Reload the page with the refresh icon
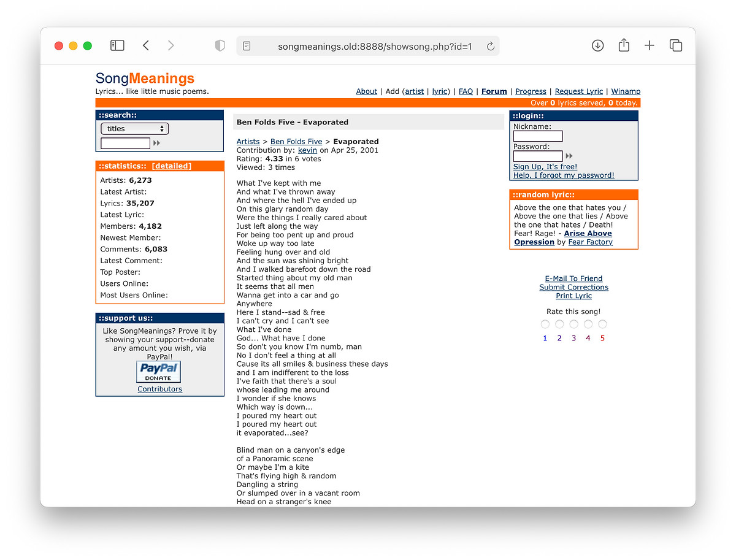Viewport: 736px width, 560px height. 490,46
